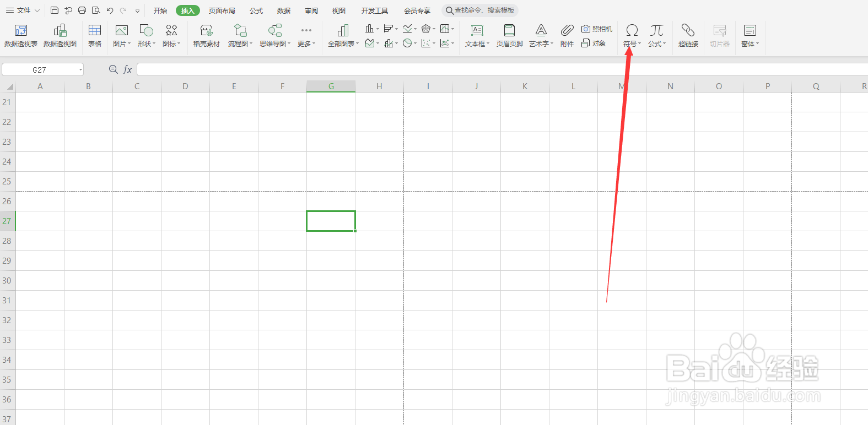
Task: Open the 文本框 text box dropdown
Action: (477, 36)
